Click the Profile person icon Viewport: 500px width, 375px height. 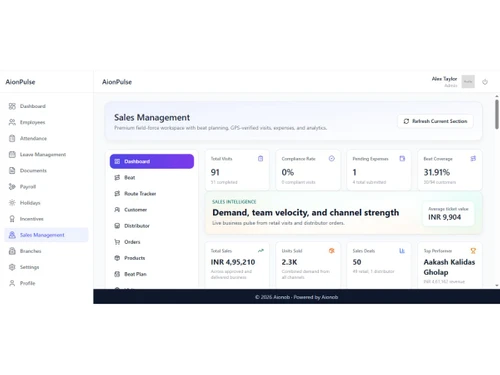(12, 283)
